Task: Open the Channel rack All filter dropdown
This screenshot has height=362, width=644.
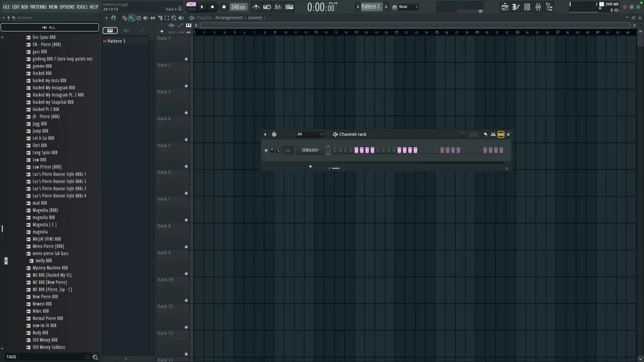Action: tap(309, 134)
